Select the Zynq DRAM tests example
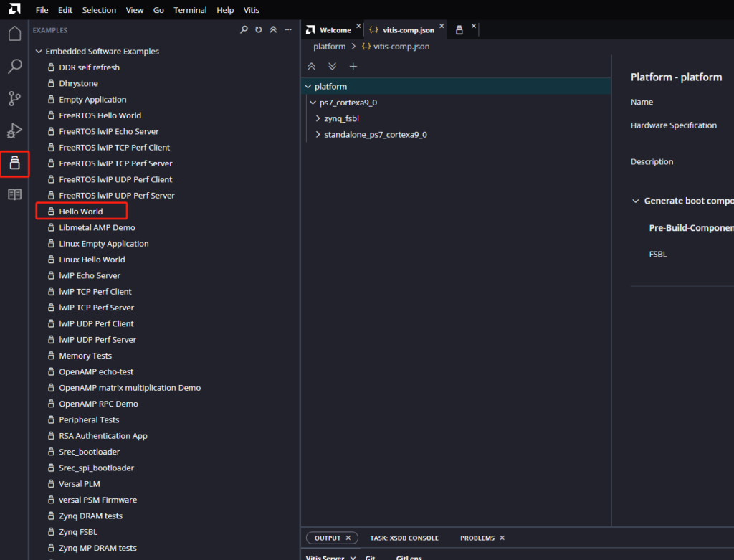The width and height of the screenshot is (734, 560). coord(91,516)
